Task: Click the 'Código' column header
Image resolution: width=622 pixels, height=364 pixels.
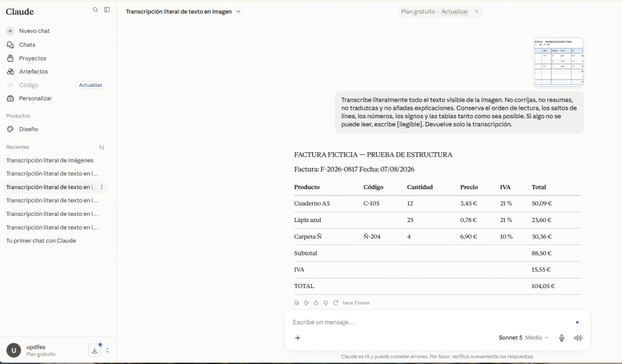Action: click(374, 187)
